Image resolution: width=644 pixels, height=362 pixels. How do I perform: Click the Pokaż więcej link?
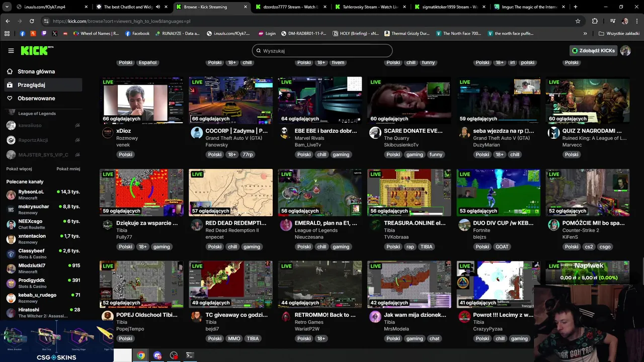[x=19, y=169]
